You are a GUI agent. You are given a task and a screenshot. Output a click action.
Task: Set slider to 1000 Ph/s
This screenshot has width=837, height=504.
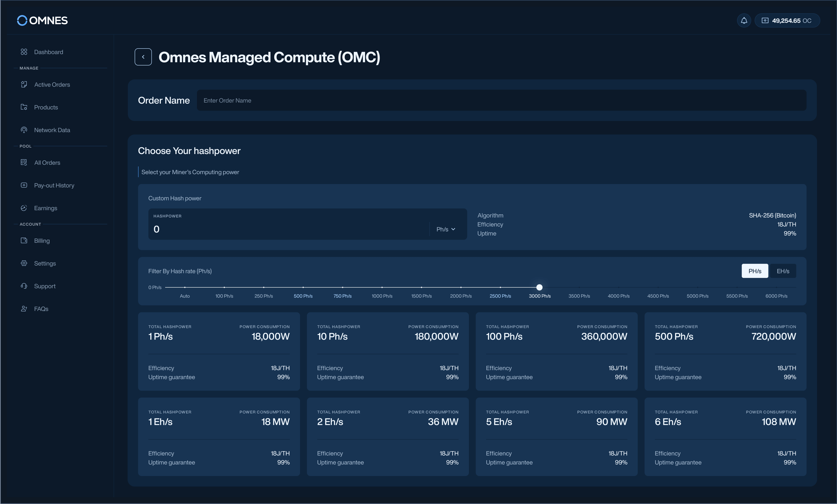[382, 296]
